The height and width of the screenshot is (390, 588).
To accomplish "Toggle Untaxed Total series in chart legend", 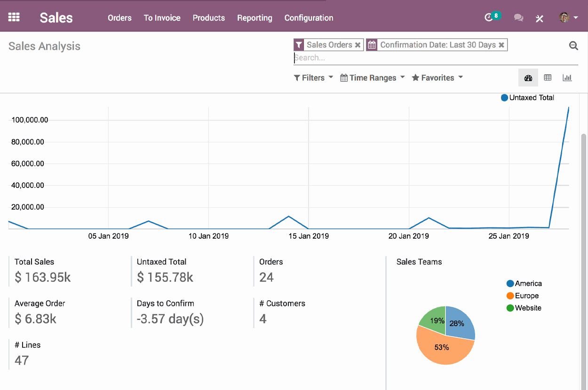I will tap(527, 98).
